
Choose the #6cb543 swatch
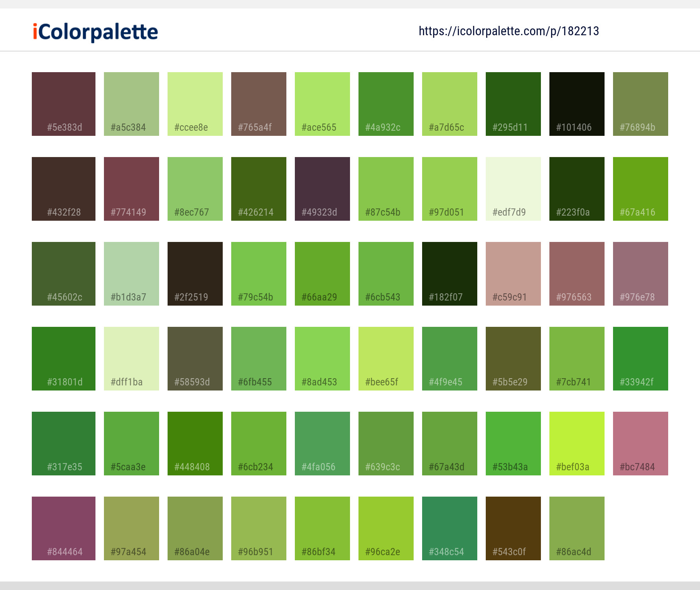(386, 274)
